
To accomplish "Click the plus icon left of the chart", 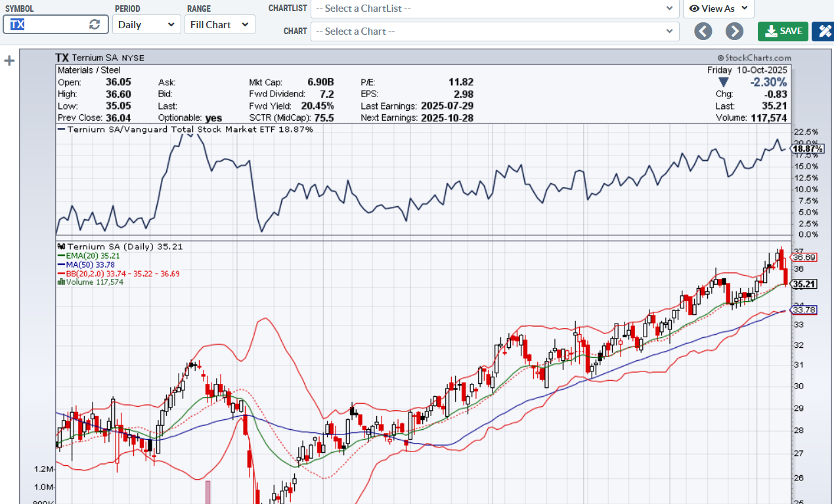I will 9,61.
